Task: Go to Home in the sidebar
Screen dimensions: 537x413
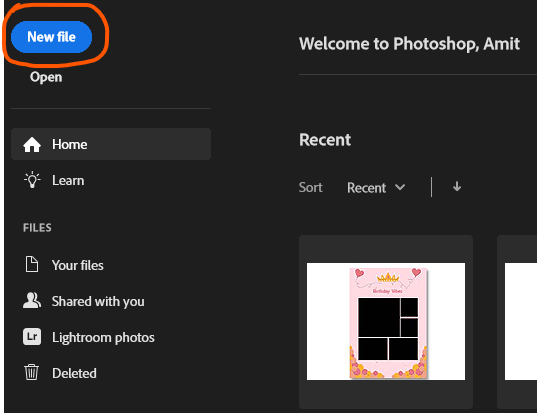Action: click(111, 144)
